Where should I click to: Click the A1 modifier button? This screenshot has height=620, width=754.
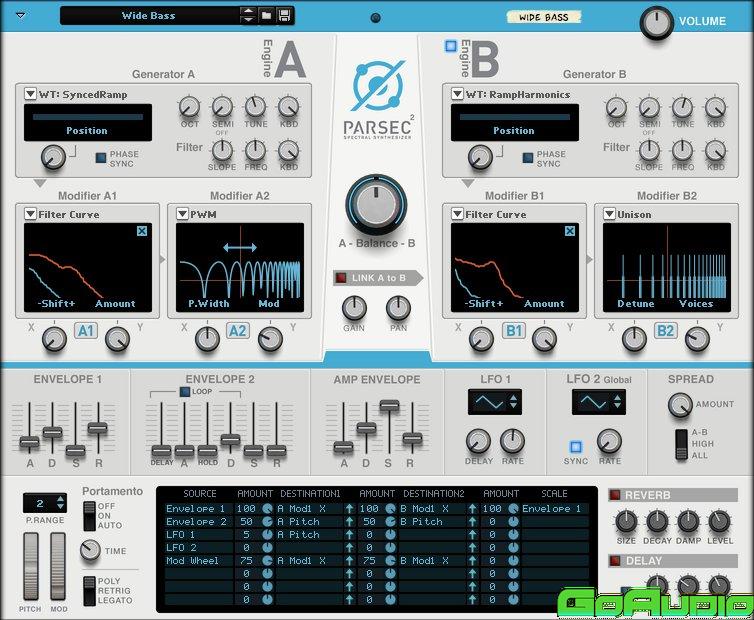coord(86,331)
